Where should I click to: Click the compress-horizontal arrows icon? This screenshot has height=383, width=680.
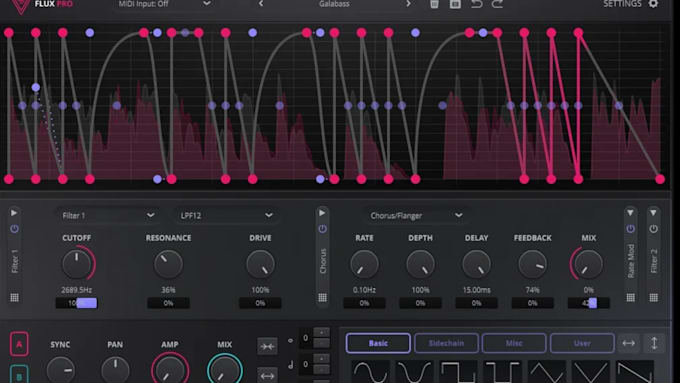[267, 346]
